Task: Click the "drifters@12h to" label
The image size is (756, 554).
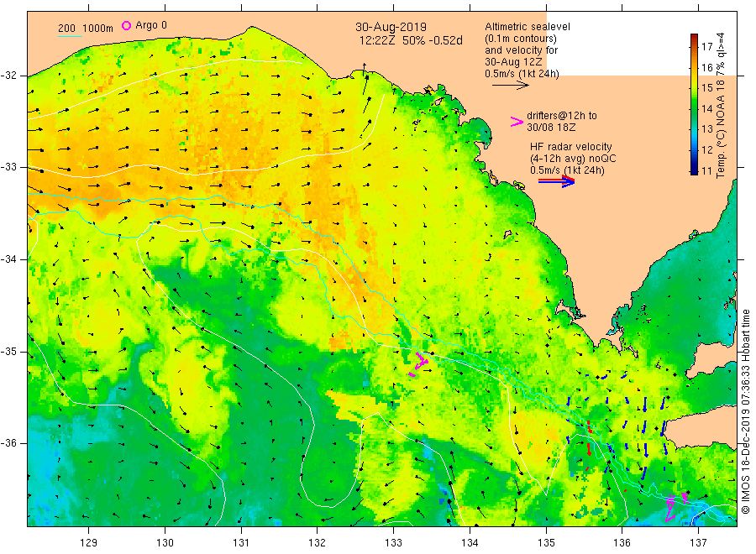Action: (562, 116)
